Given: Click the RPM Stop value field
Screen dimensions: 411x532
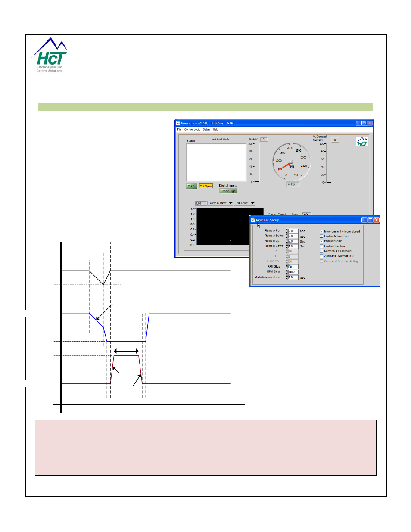Looking at the screenshot, I should (x=293, y=267).
